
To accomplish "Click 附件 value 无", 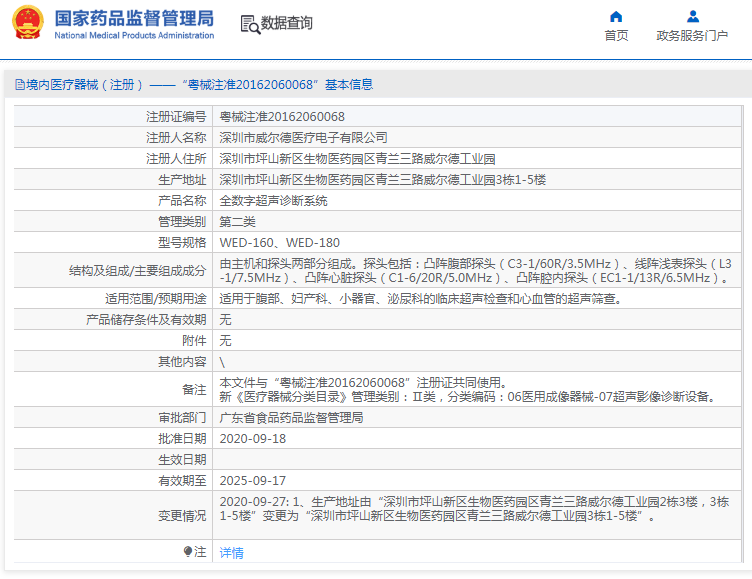I will [225, 341].
